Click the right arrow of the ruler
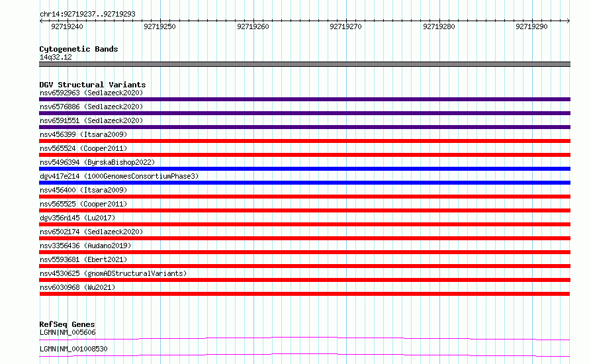 [568, 21]
